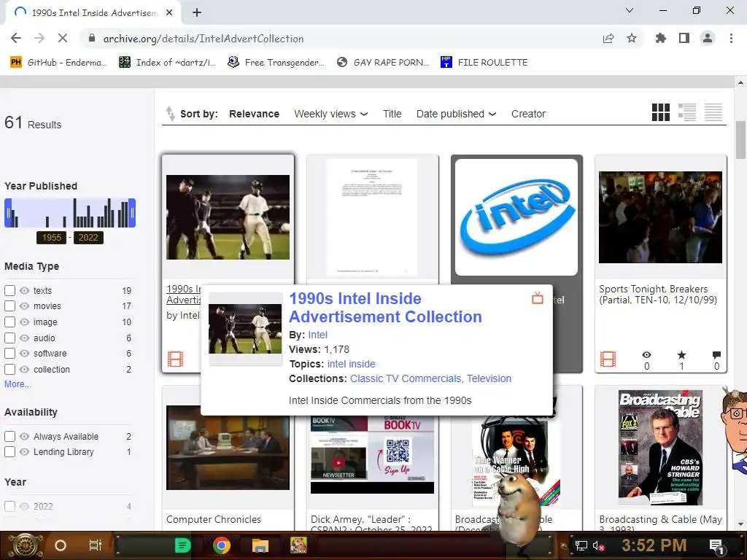Click the page vertical scrollbar thumb

tap(740, 140)
